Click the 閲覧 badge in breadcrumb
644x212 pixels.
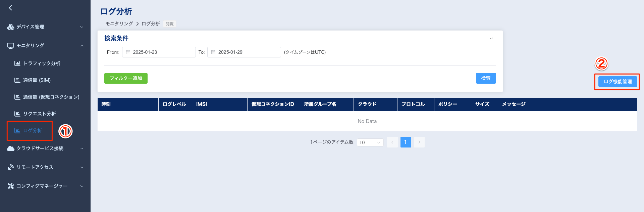tap(170, 24)
